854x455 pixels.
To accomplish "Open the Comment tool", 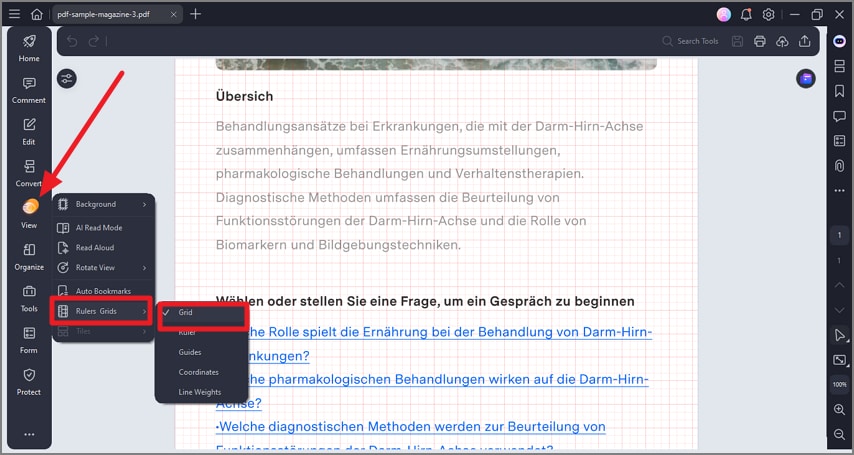I will click(x=29, y=90).
